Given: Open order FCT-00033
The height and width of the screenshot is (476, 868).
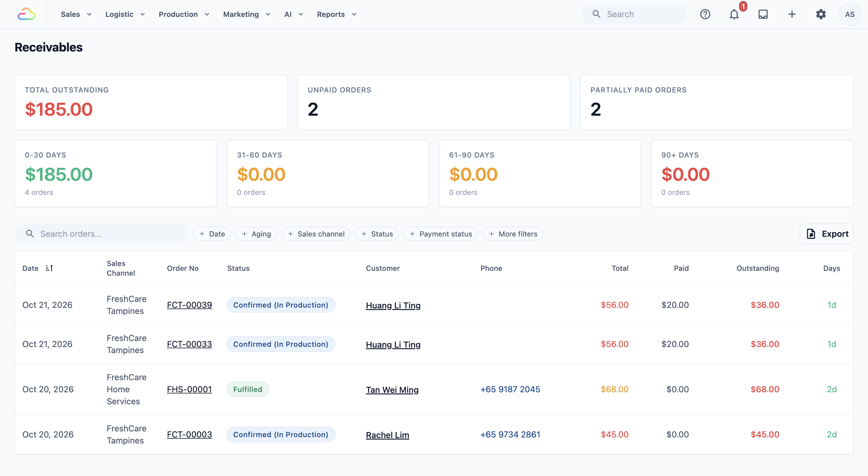Looking at the screenshot, I should [x=189, y=344].
